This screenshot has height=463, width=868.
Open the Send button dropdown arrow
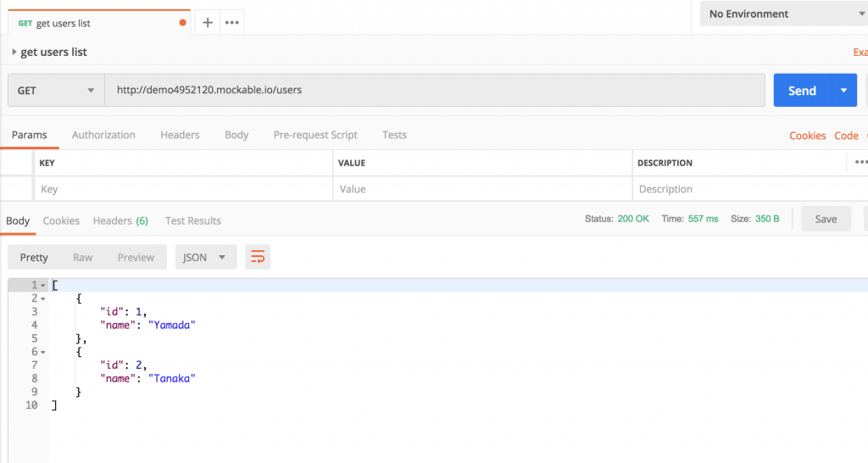843,90
